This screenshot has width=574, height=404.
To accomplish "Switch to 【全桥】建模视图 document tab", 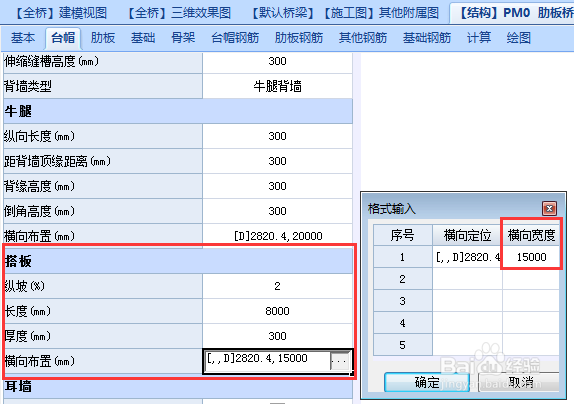I will [x=60, y=13].
